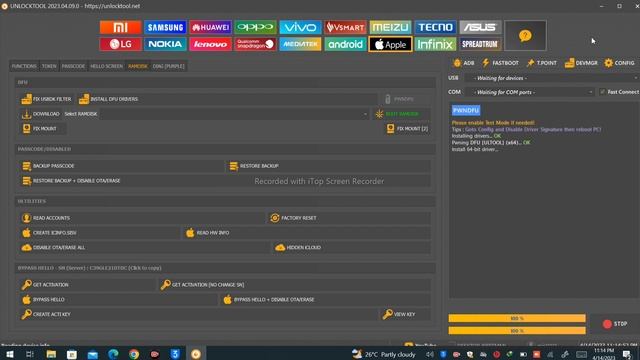Expand the COM ports dropdown
Screen dimensions: 640x360
pos(529,92)
